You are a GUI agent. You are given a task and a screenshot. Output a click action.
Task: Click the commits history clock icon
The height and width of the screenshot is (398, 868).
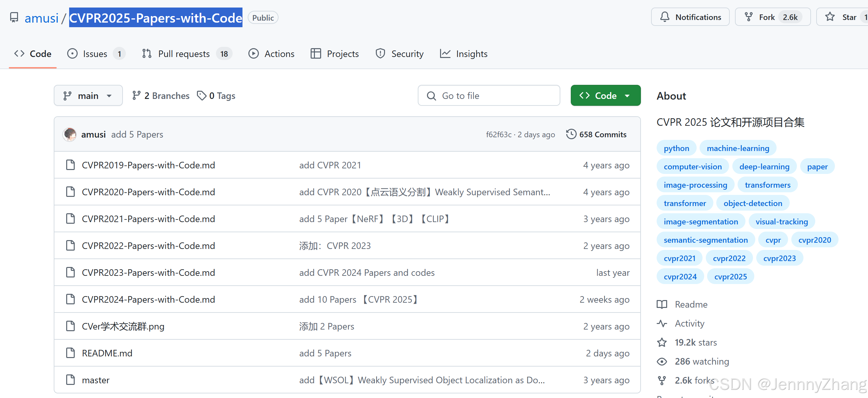pyautogui.click(x=571, y=134)
